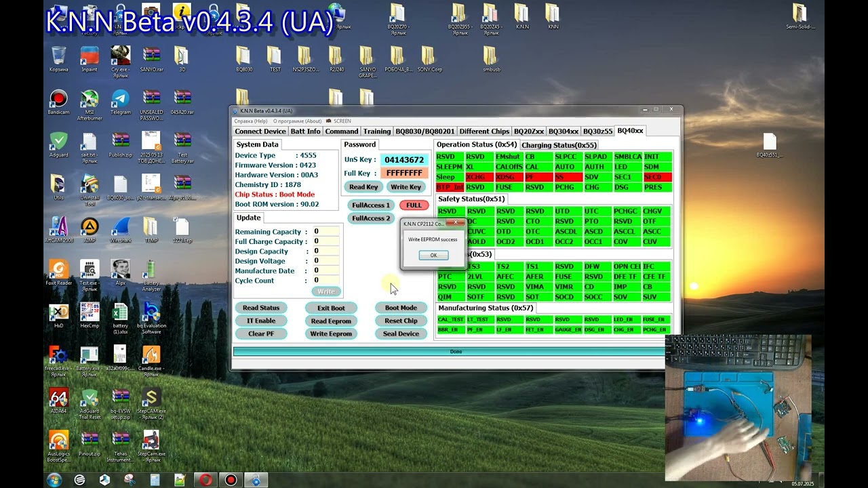
Task: Switch to the Batt Info tab
Action: [x=305, y=131]
